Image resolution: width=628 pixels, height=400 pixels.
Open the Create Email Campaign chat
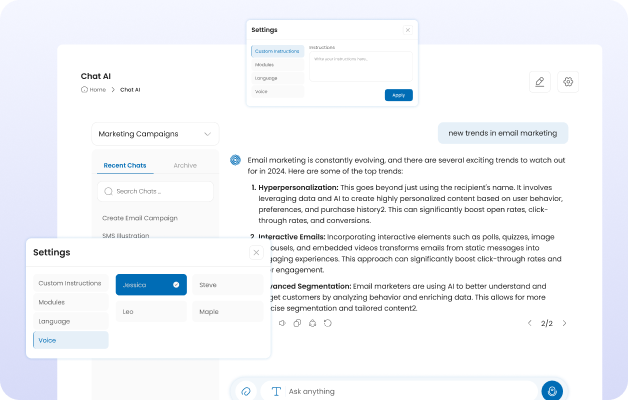click(140, 218)
